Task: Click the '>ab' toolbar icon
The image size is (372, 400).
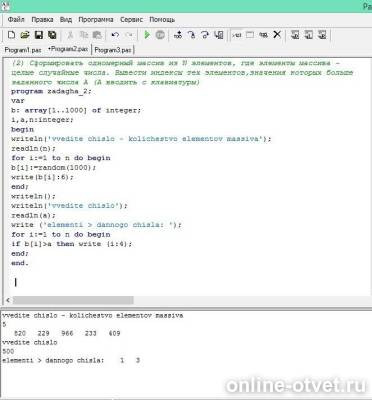Action: tap(237, 35)
